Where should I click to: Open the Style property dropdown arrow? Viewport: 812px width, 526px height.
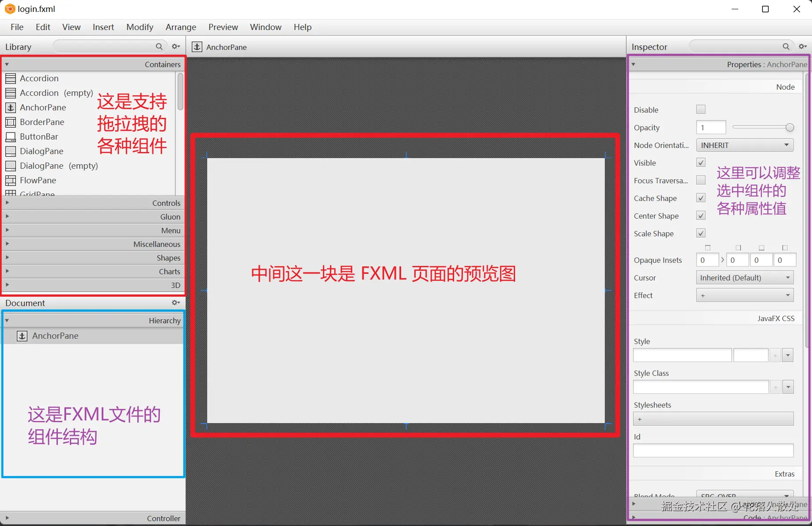tap(788, 355)
